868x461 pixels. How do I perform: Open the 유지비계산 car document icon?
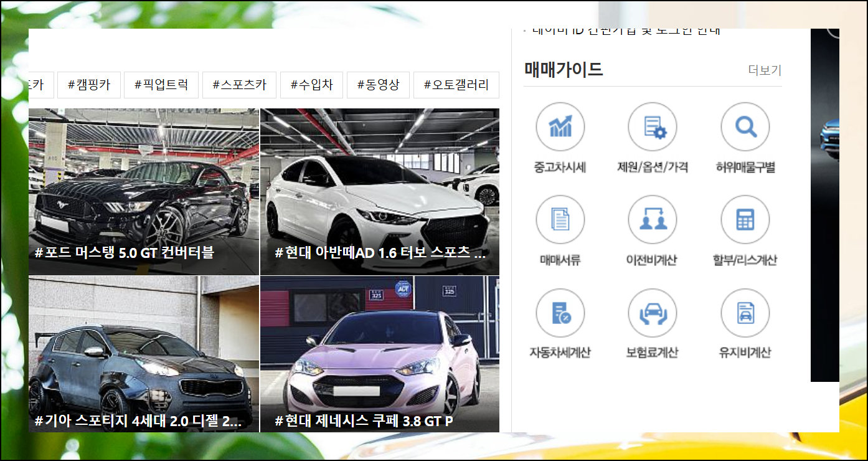[x=745, y=313]
